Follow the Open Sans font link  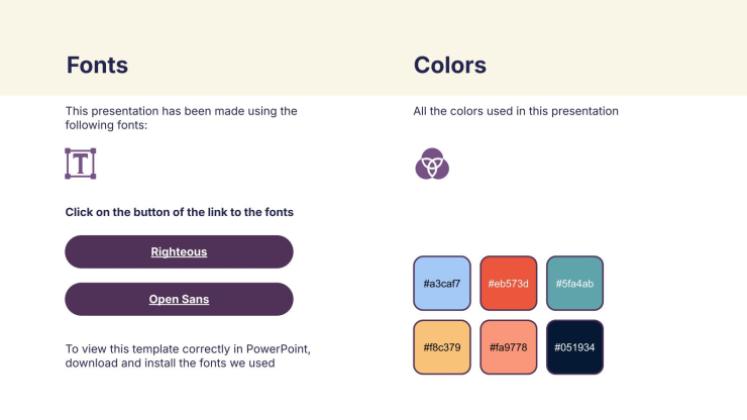coord(179,299)
